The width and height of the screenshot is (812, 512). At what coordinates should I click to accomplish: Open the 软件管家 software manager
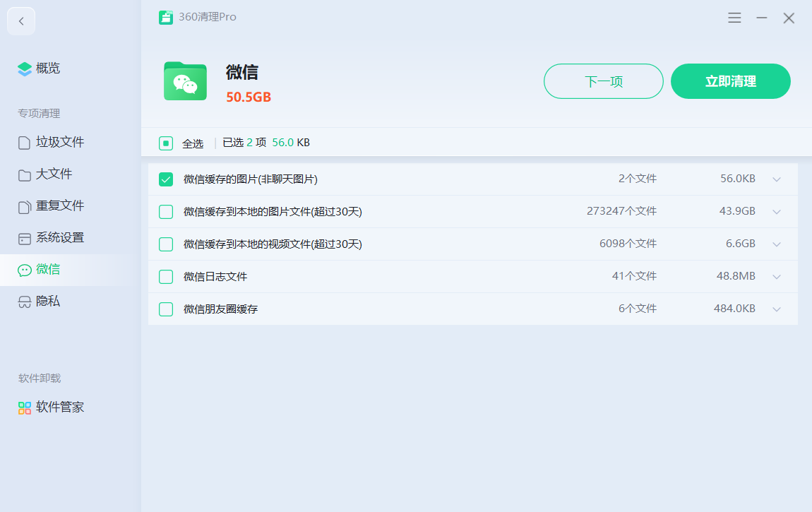tap(56, 407)
